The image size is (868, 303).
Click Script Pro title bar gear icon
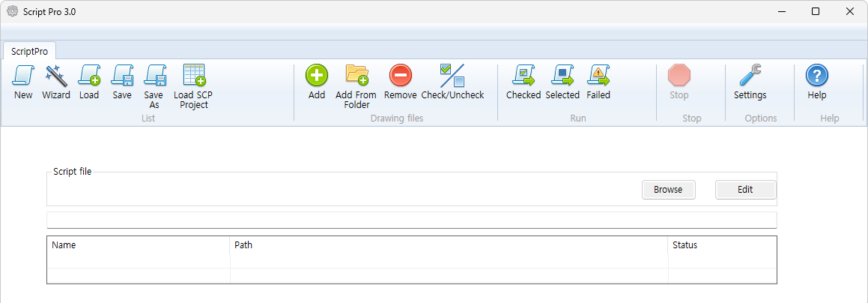tap(12, 11)
